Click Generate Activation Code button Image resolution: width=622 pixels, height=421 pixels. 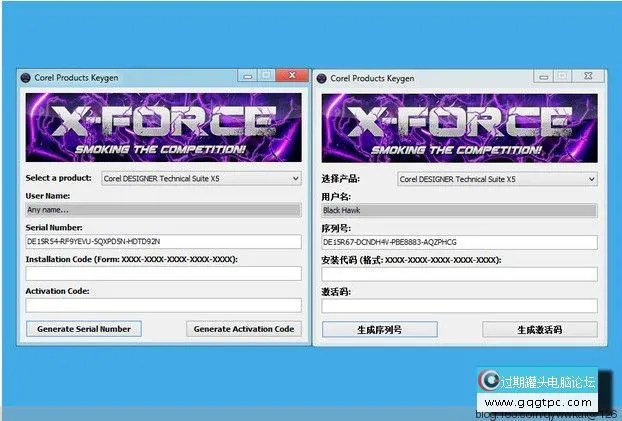point(244,329)
